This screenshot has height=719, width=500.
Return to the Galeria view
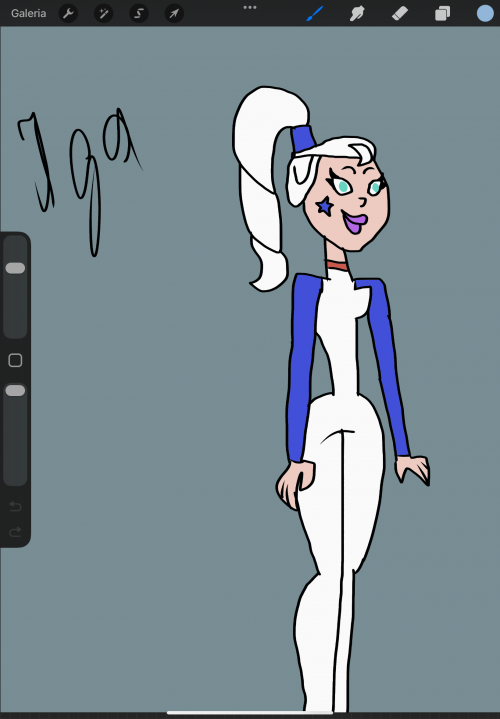point(28,13)
